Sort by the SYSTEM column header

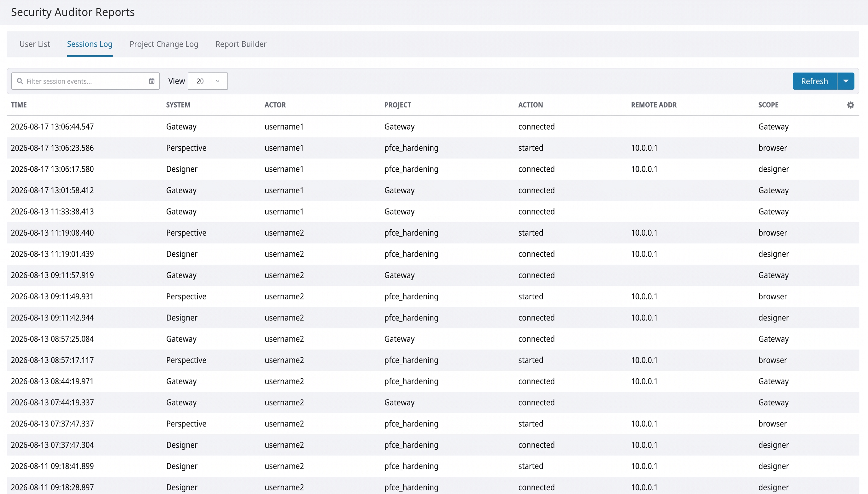[178, 105]
